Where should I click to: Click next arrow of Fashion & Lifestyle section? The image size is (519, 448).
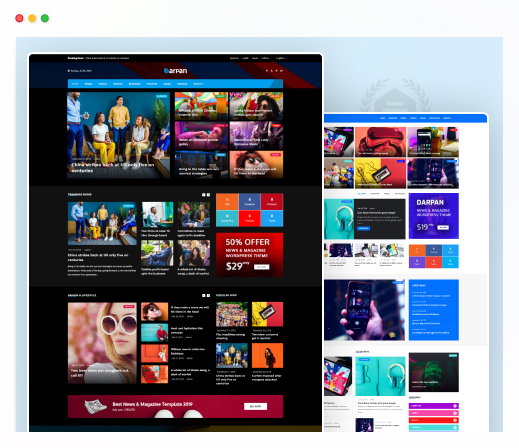[x=208, y=295]
